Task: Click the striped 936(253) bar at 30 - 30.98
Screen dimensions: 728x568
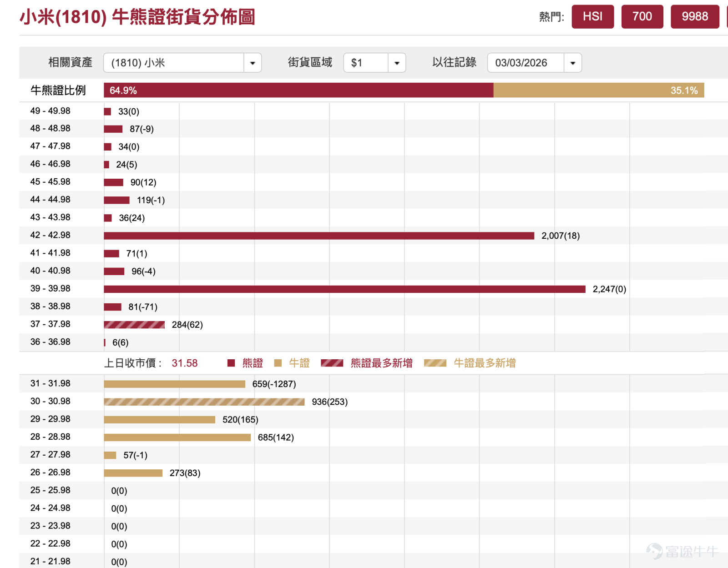Action: point(204,402)
